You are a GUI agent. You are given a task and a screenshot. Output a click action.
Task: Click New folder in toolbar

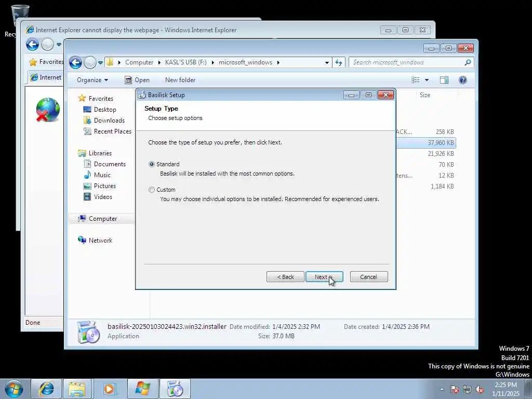(x=180, y=80)
